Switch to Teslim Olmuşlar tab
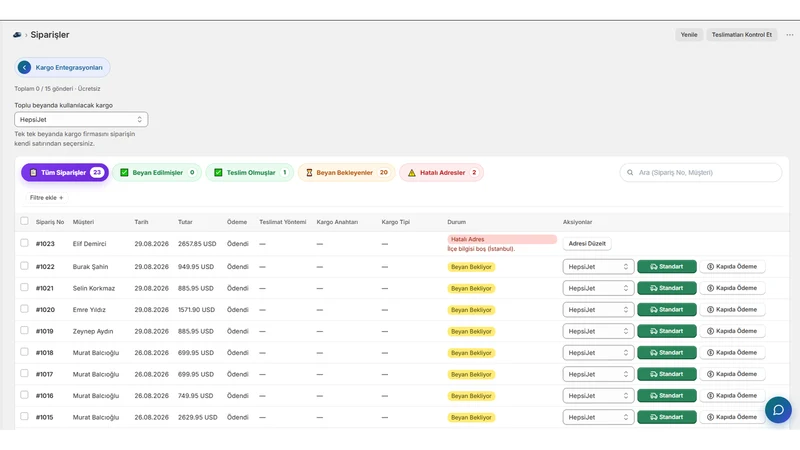 (250, 172)
